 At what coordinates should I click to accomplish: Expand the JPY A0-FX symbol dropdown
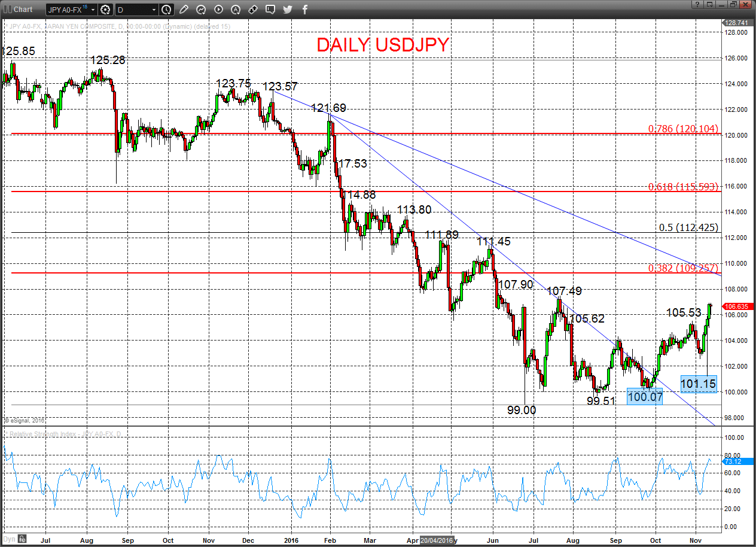click(94, 10)
